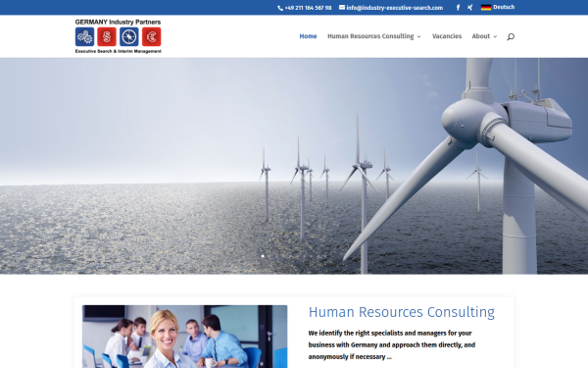
Task: Open the business team meeting photo
Action: (185, 337)
